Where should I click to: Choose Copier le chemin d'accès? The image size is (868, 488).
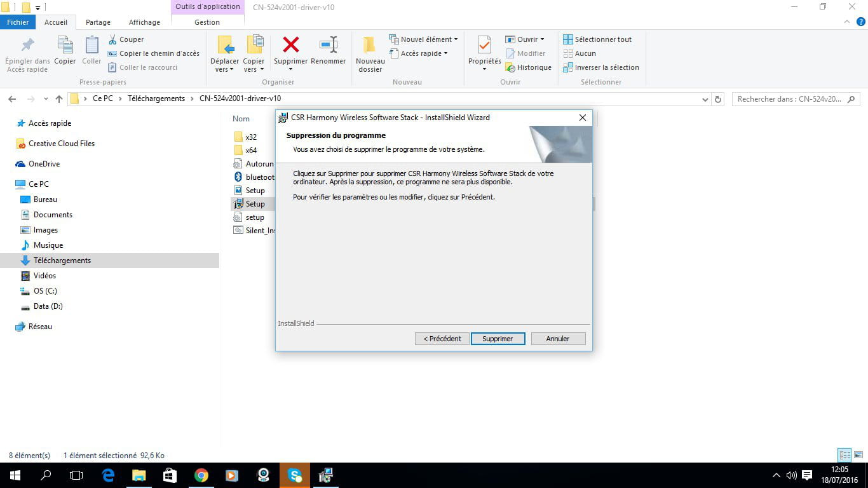(153, 53)
